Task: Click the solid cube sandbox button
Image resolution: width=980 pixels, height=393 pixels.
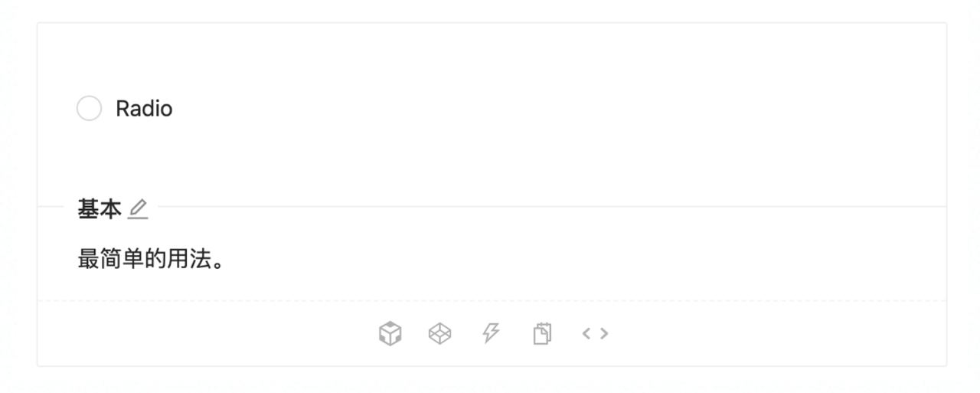Action: point(390,333)
